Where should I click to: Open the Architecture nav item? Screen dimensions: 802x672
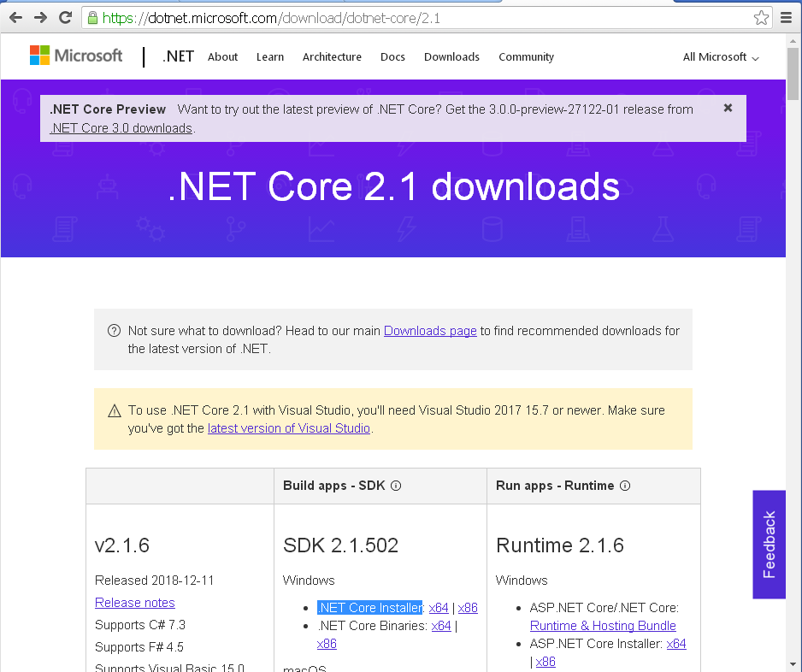[332, 57]
